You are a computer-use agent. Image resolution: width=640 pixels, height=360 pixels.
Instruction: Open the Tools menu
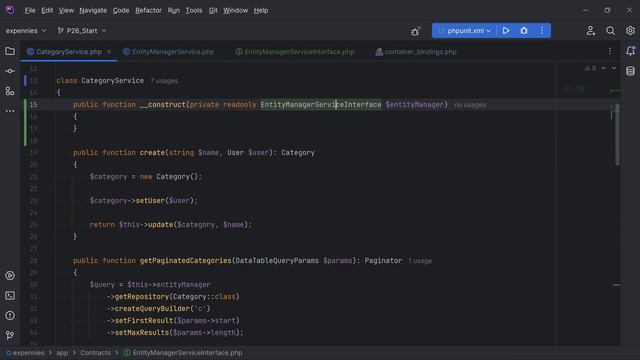(193, 10)
